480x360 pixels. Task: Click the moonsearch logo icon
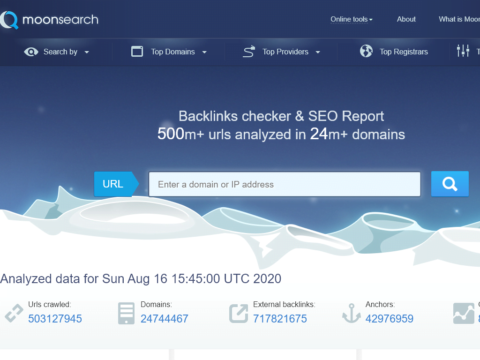tap(9, 20)
